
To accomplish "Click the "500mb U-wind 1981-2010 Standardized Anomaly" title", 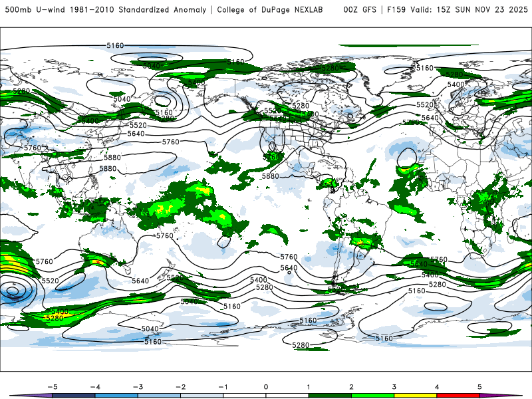I will click(x=106, y=10).
